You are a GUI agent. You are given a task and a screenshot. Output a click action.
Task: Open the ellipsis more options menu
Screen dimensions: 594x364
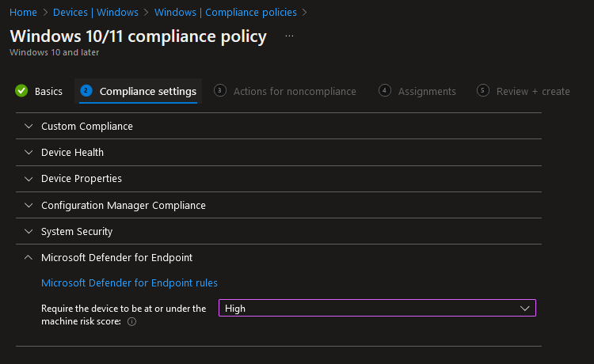[x=289, y=36]
